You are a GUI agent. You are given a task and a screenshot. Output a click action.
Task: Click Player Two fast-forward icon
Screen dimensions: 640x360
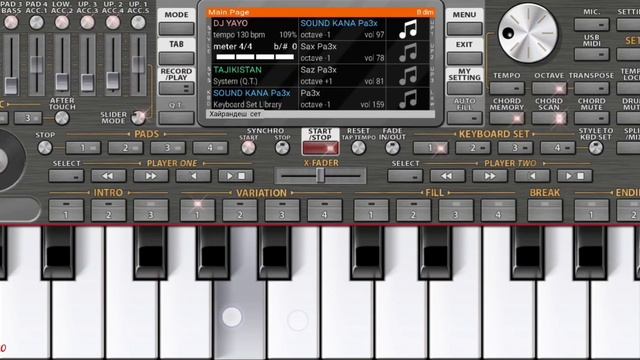(x=490, y=176)
